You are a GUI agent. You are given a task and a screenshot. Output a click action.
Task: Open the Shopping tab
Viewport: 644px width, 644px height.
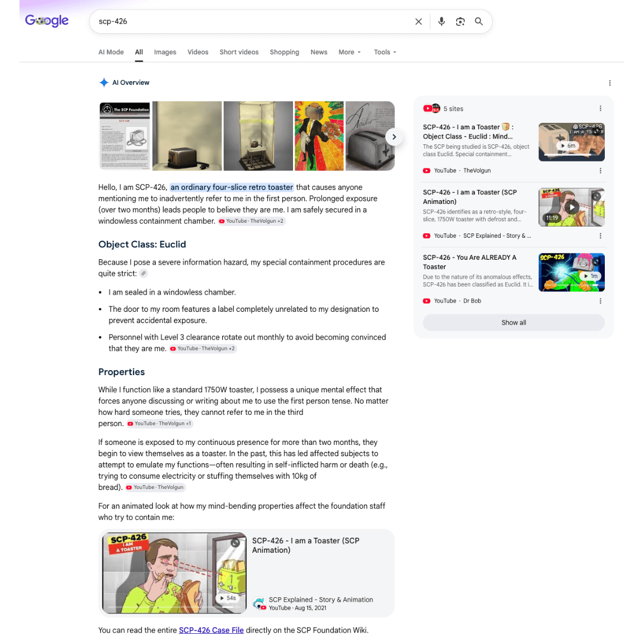click(284, 52)
